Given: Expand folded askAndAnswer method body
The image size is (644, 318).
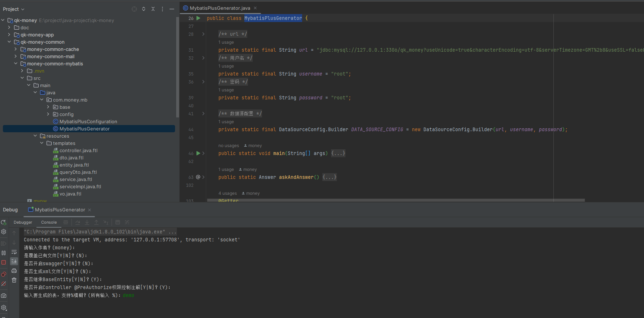Looking at the screenshot, I should tap(330, 177).
